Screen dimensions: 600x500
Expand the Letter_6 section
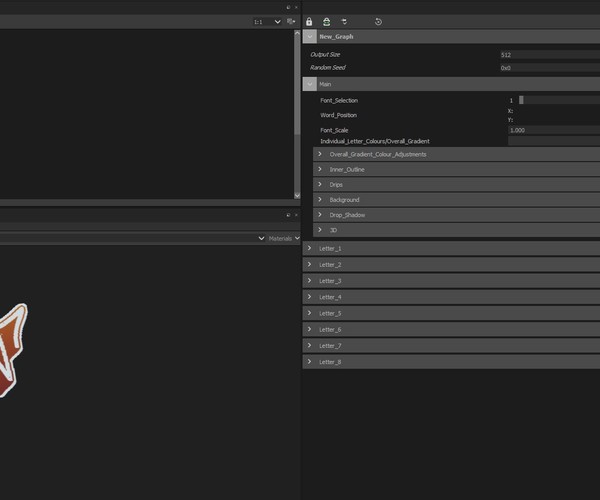(x=310, y=329)
